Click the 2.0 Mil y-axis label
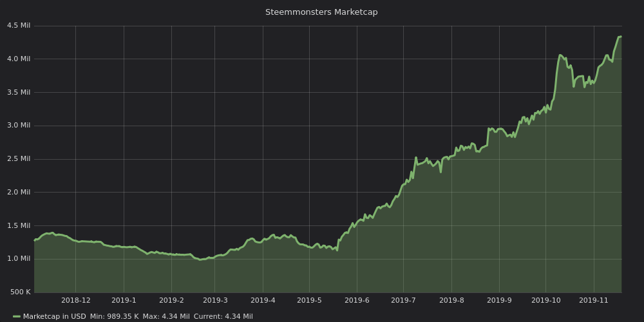Viewport: 644px width, 322px height. coord(19,192)
